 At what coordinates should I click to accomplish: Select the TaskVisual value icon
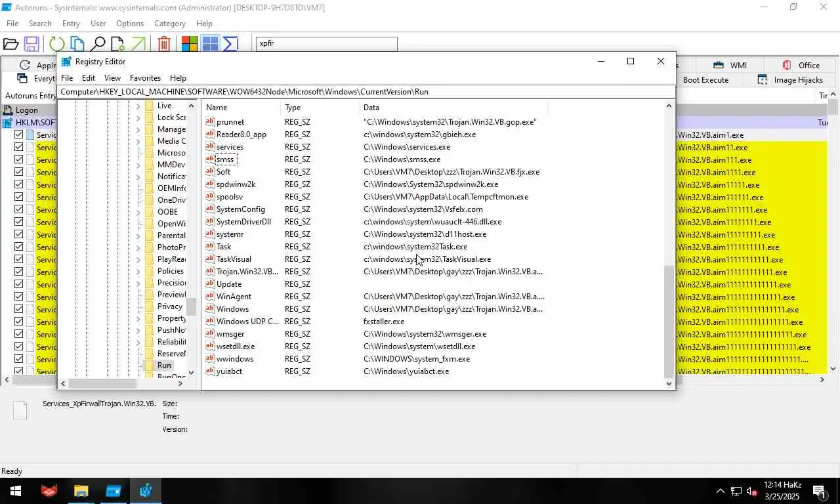[x=210, y=259]
